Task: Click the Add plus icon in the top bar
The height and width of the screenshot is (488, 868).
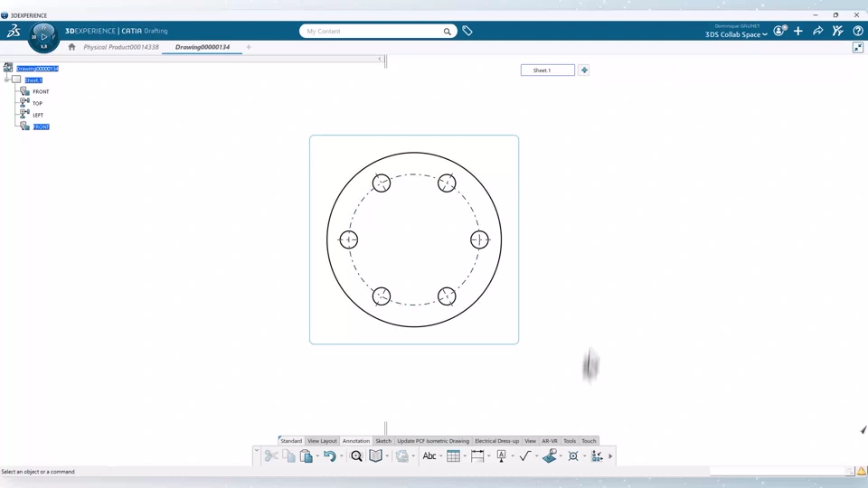Action: coord(798,31)
